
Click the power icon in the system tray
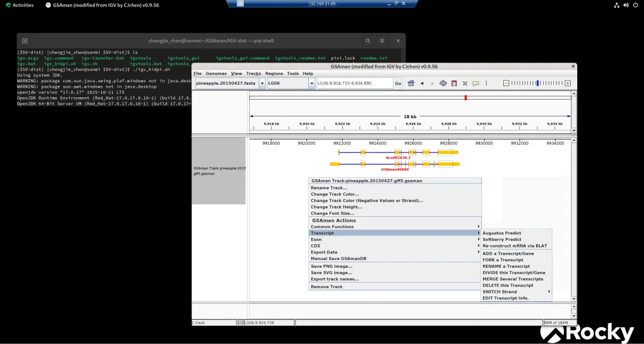636,5
